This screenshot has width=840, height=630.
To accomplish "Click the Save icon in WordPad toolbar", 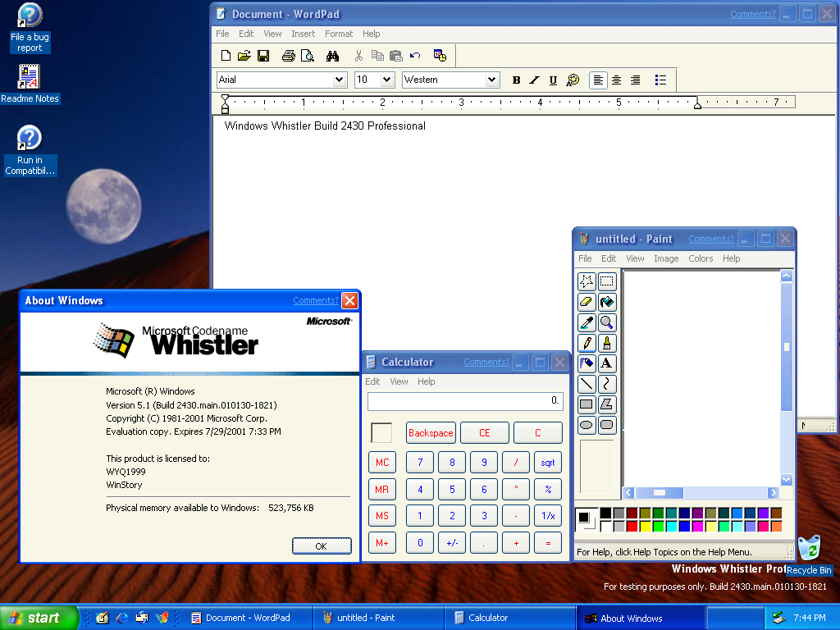I will 263,56.
